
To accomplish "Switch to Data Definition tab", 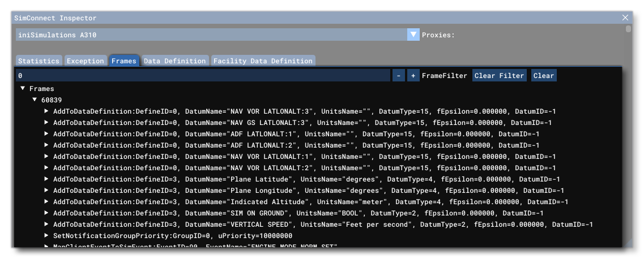I will [x=174, y=61].
